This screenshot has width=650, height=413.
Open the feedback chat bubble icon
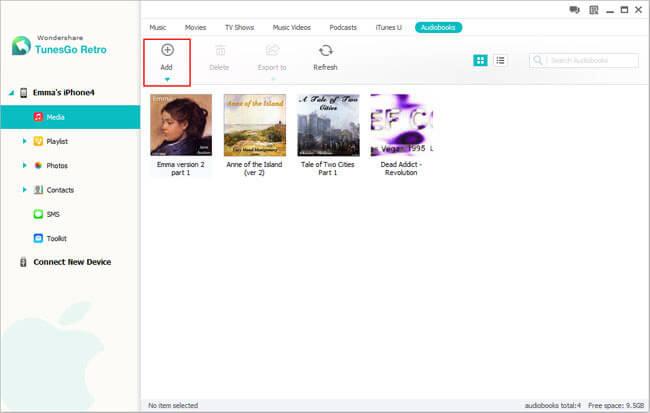574,10
